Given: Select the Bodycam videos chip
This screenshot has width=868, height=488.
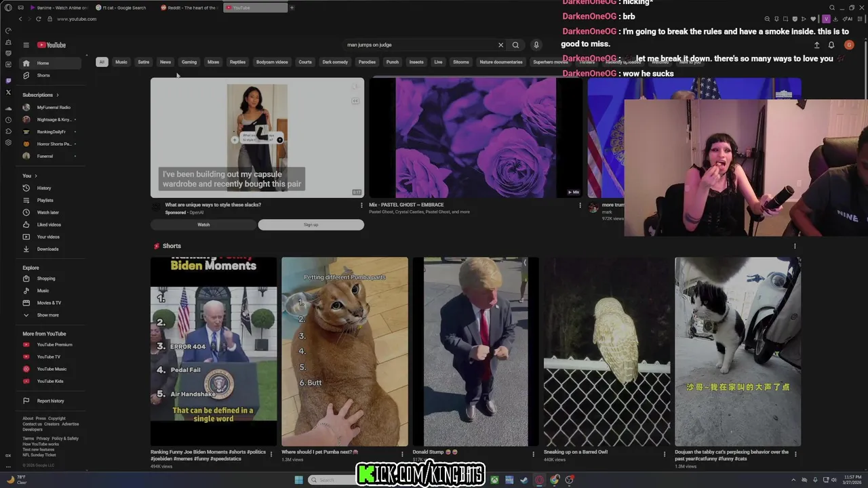Looking at the screenshot, I should (x=272, y=62).
